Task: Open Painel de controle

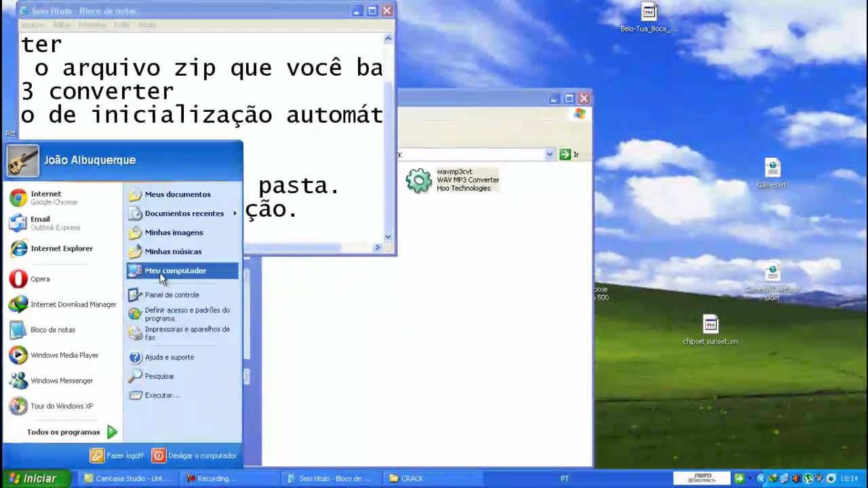Action: 182,295
